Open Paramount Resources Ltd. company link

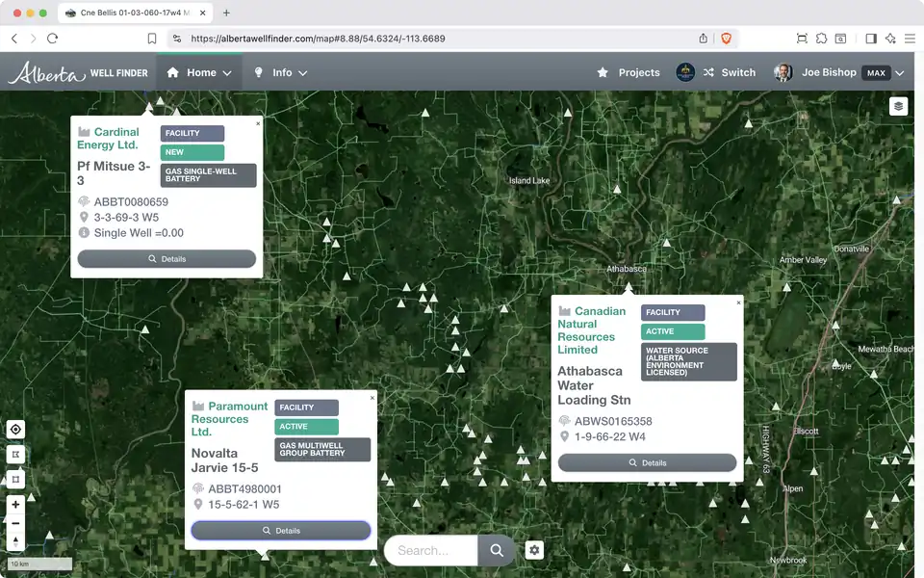tap(229, 419)
